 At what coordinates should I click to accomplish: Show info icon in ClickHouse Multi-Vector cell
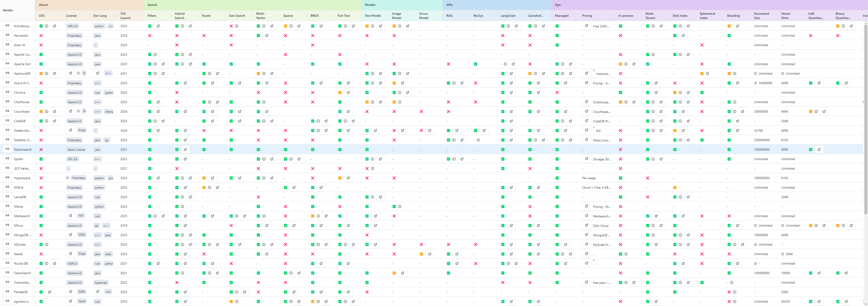tap(264, 102)
